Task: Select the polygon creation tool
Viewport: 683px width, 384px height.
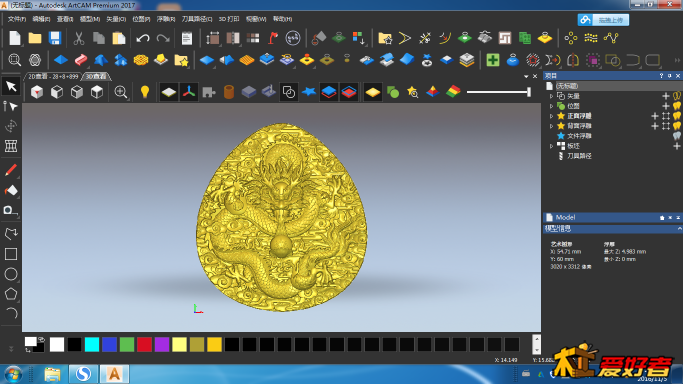Action: (11, 294)
